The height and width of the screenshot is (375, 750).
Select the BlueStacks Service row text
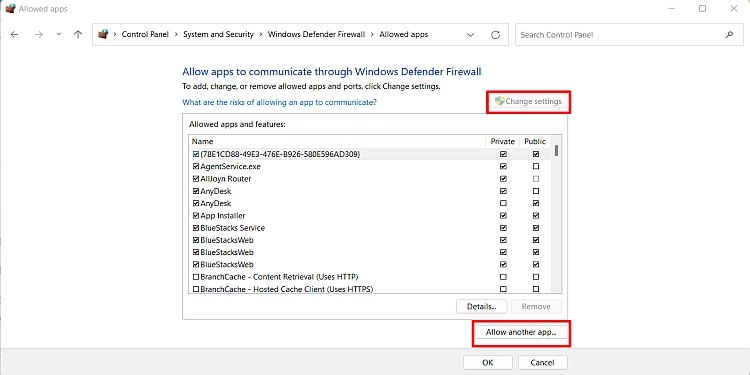point(232,228)
